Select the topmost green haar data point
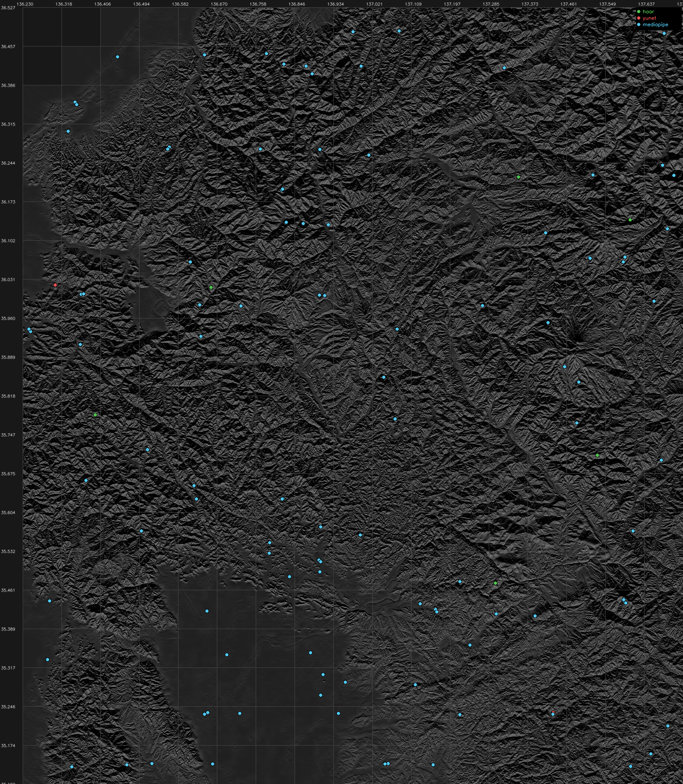The width and height of the screenshot is (683, 784). [x=518, y=177]
